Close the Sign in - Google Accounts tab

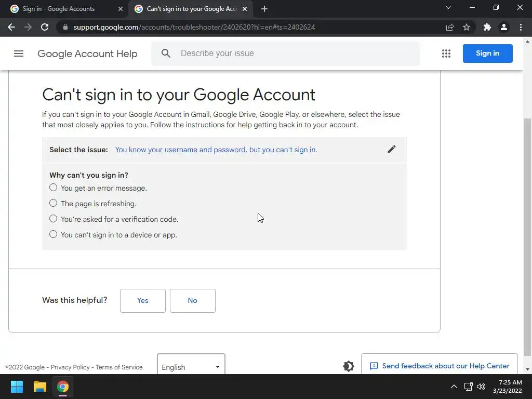[x=121, y=9]
